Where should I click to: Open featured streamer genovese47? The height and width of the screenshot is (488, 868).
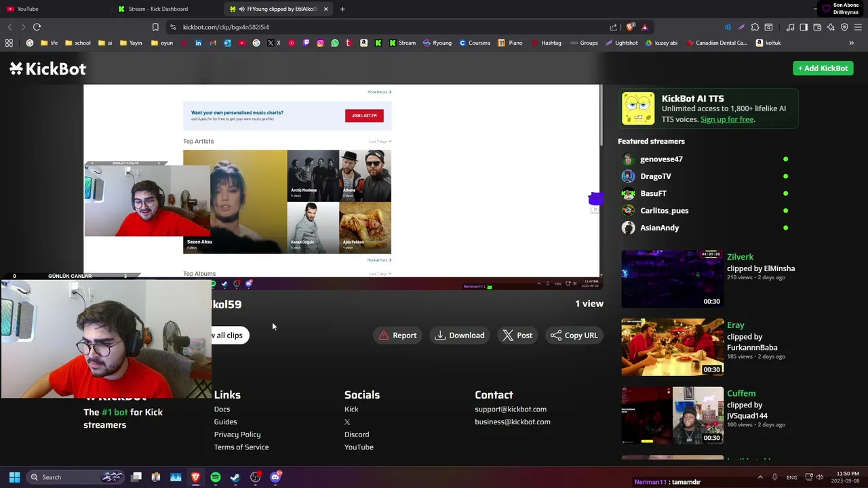tap(661, 159)
